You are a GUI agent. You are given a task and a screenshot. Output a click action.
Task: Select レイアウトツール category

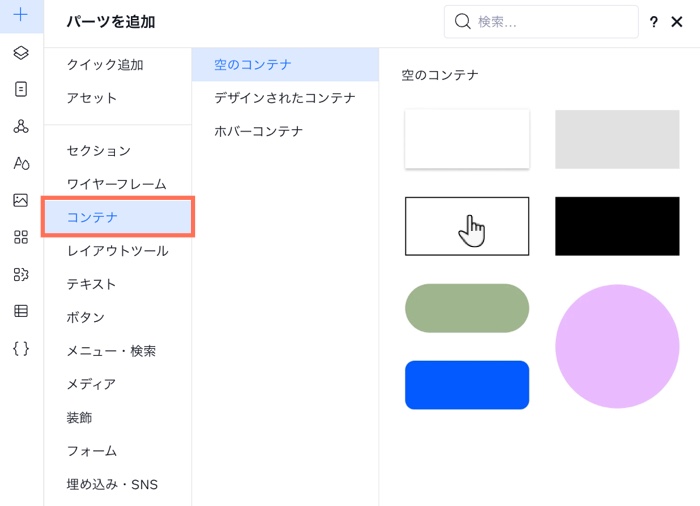pyautogui.click(x=118, y=251)
